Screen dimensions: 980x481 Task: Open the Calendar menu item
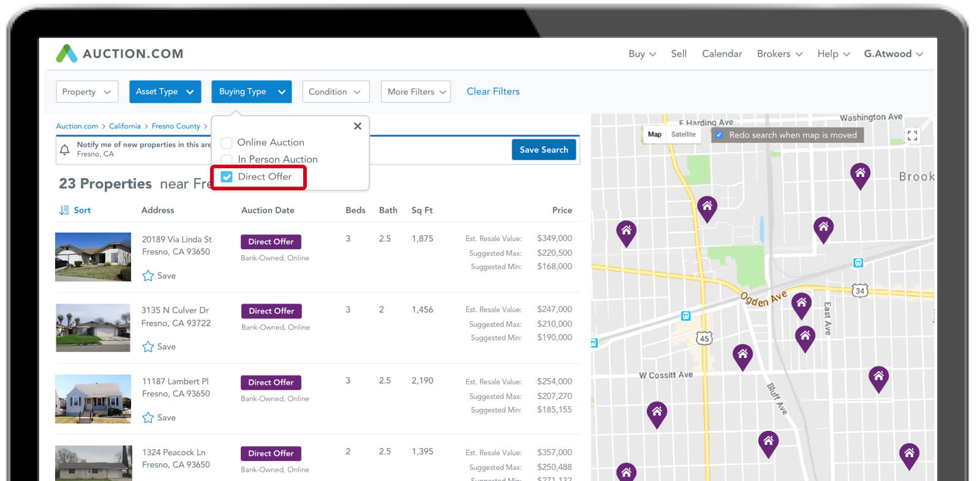[722, 54]
